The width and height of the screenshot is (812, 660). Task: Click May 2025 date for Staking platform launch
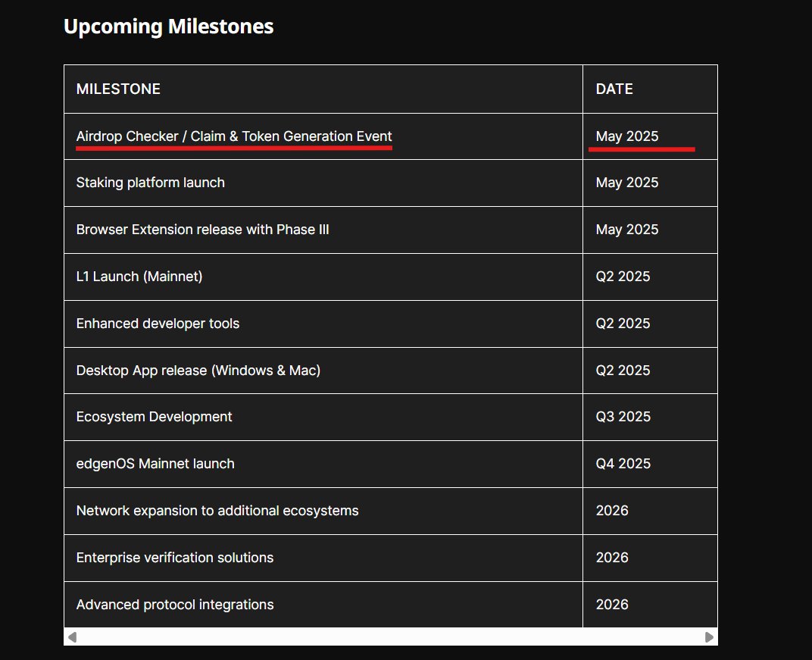coord(627,183)
